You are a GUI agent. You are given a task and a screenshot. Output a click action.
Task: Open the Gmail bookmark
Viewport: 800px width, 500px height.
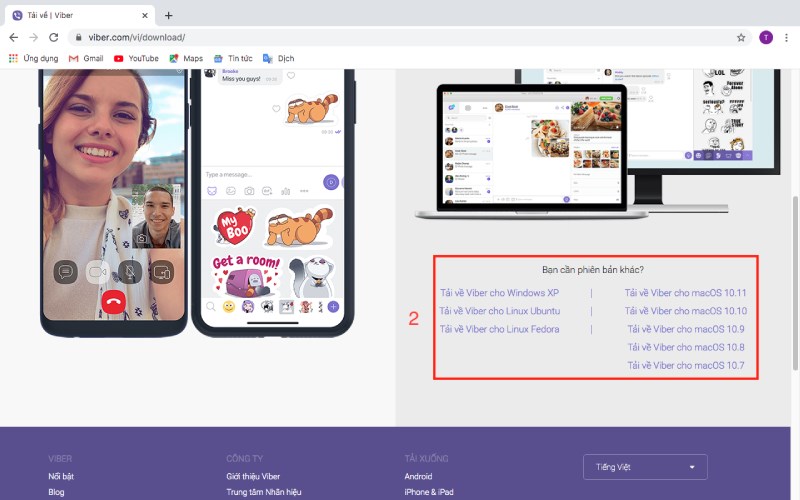[x=86, y=58]
